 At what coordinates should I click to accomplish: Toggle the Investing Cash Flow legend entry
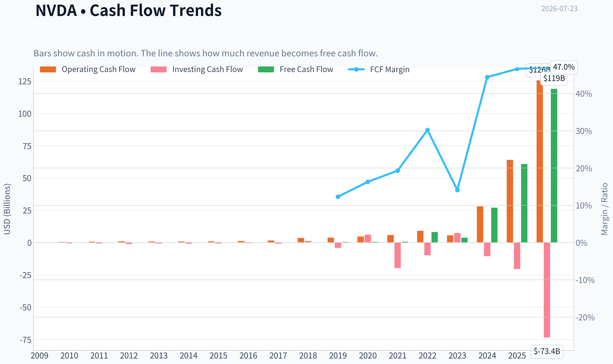(x=197, y=69)
